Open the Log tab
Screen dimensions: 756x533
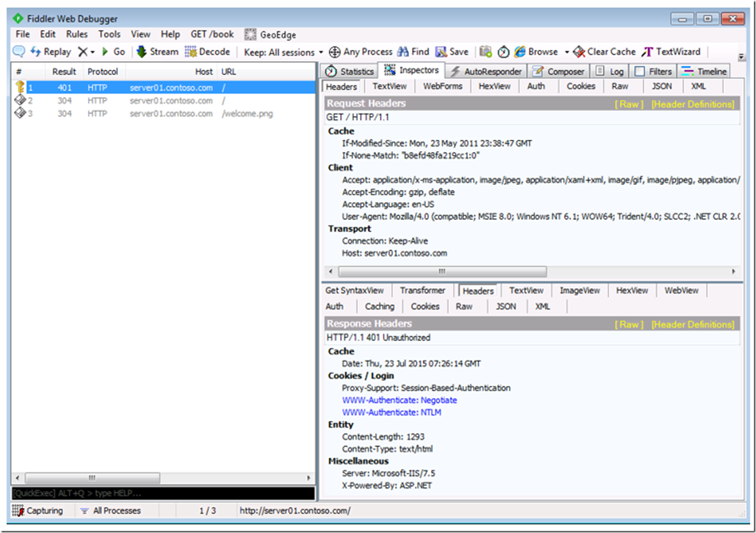(x=610, y=72)
